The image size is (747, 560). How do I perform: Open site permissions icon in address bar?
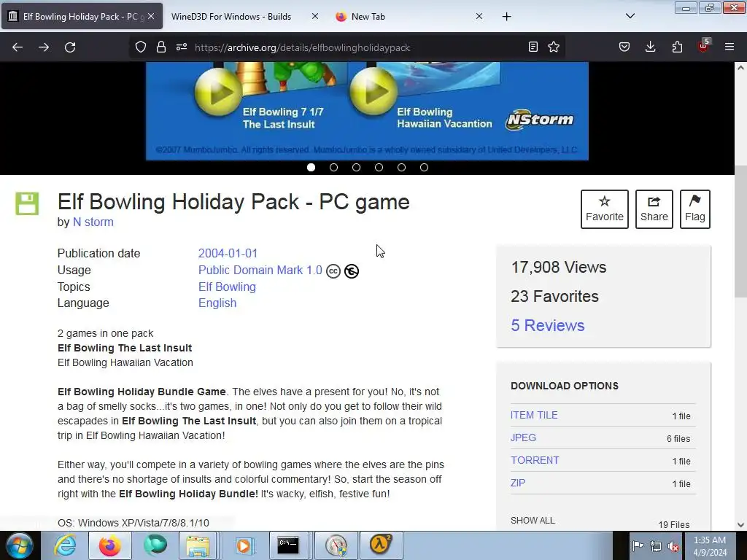pos(182,47)
